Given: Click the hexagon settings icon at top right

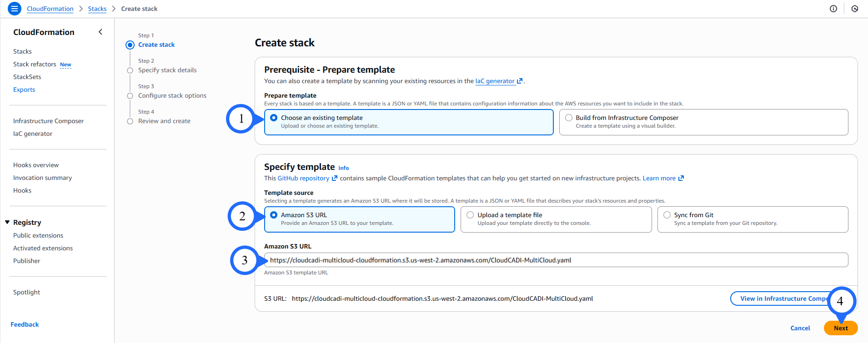Looking at the screenshot, I should 854,9.
